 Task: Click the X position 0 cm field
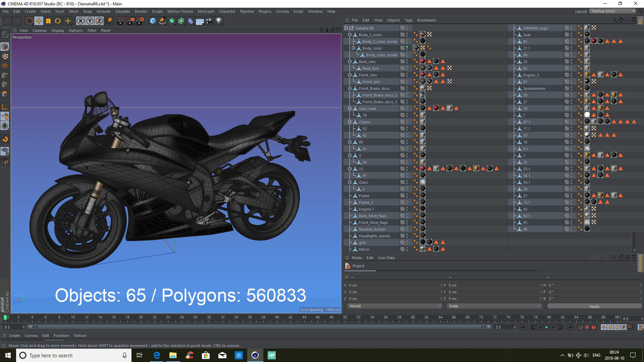394,285
